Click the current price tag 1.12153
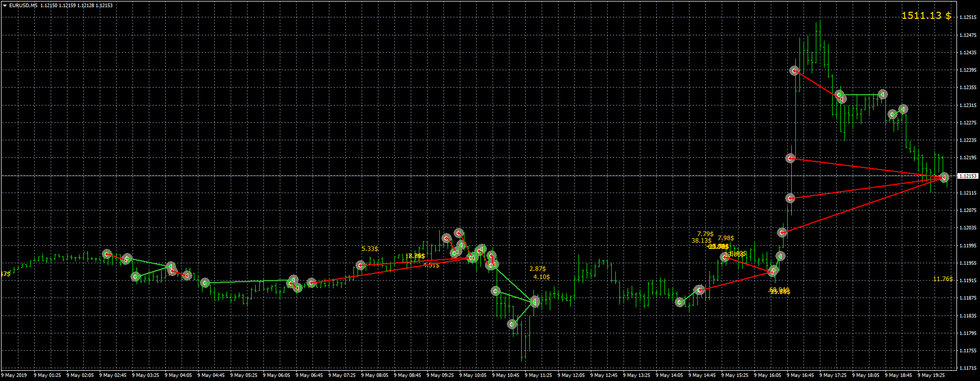Viewport: 980px width, 381px height. coord(968,176)
